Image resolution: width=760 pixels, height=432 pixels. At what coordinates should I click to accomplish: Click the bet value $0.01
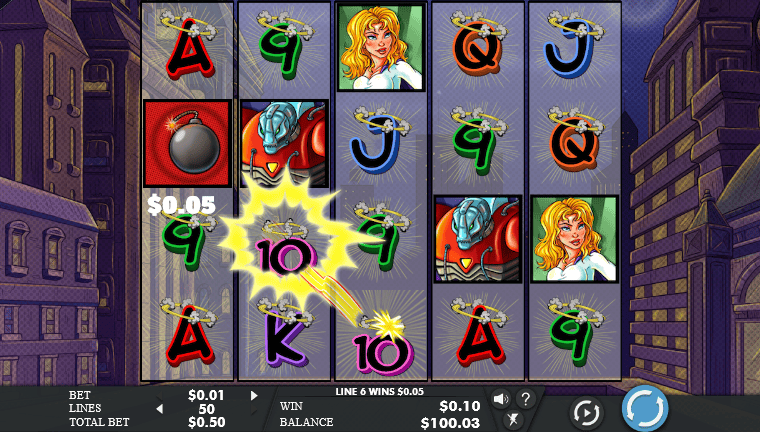tap(206, 395)
